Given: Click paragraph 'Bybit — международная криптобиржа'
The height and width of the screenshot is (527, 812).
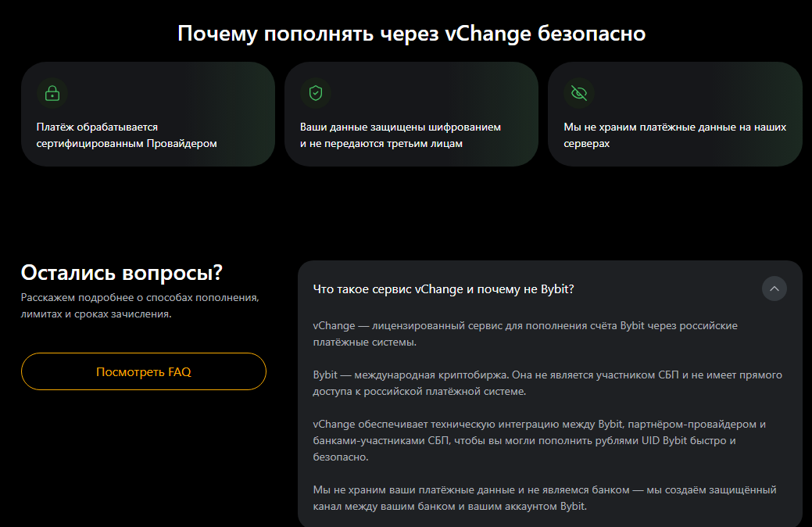Looking at the screenshot, I should click(x=547, y=383).
